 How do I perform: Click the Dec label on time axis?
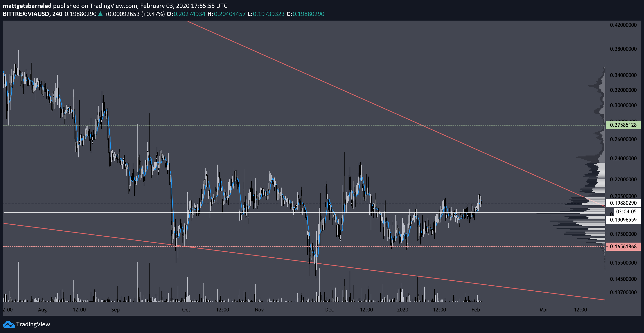[329, 310]
